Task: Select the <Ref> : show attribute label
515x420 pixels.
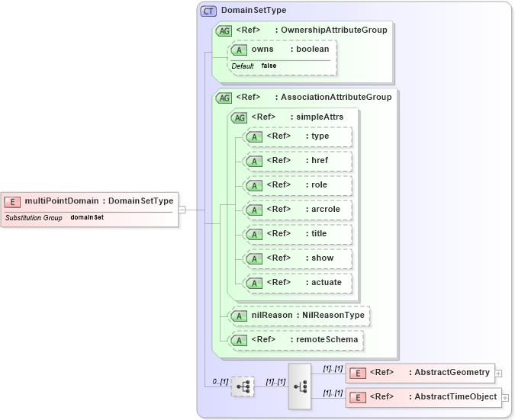Action: [x=300, y=258]
